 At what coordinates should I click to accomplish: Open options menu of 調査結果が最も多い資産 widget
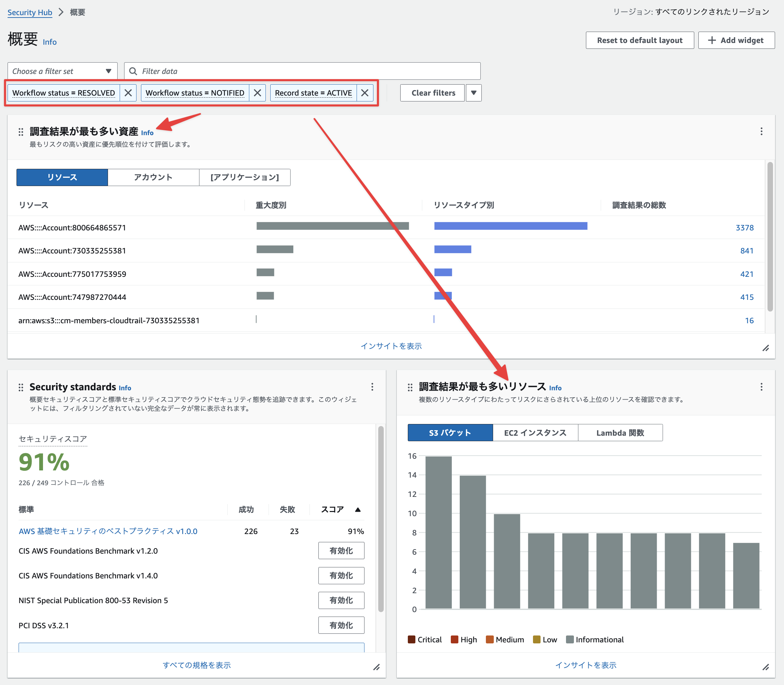(761, 131)
